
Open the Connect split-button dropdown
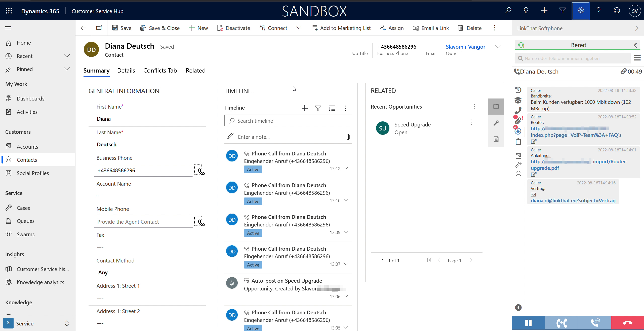299,28
